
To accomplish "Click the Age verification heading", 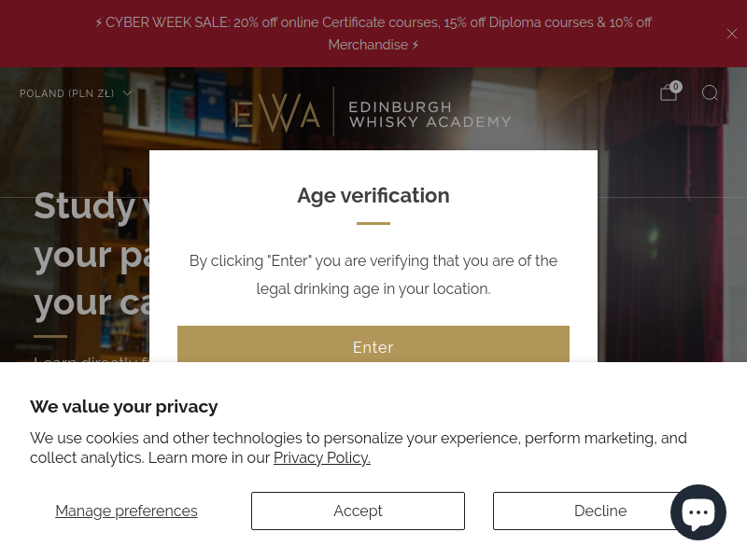I will click(373, 195).
